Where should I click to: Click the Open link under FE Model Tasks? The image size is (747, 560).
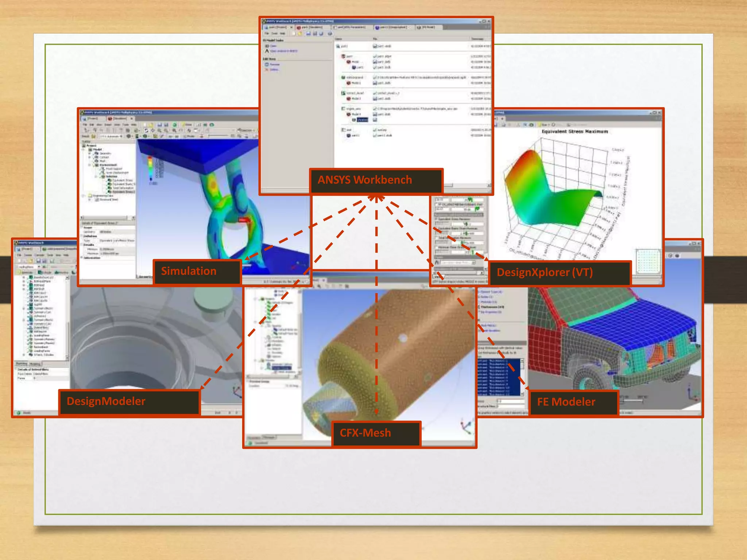273,46
